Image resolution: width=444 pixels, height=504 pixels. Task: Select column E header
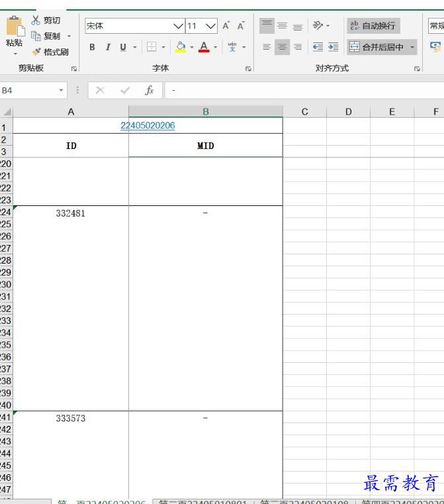pyautogui.click(x=392, y=111)
